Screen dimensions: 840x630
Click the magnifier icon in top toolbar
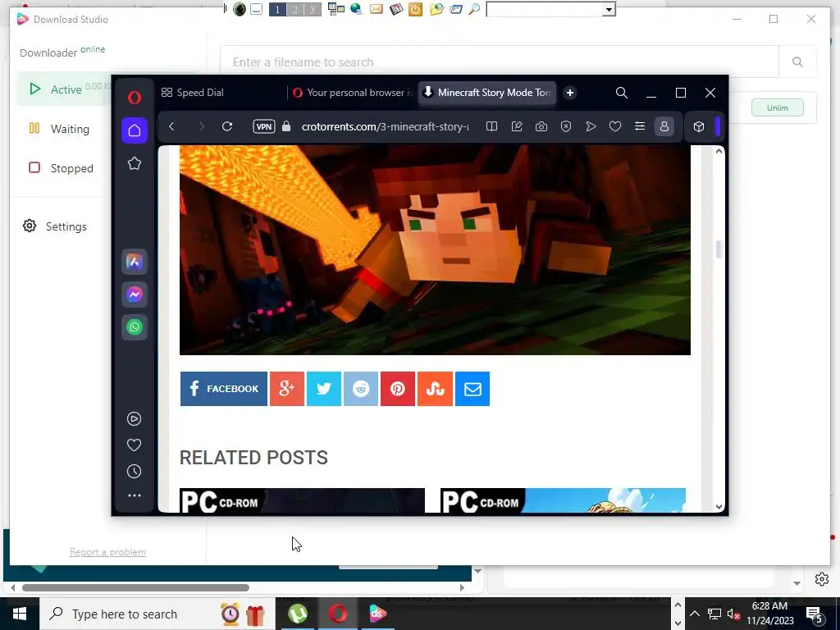coord(474,9)
